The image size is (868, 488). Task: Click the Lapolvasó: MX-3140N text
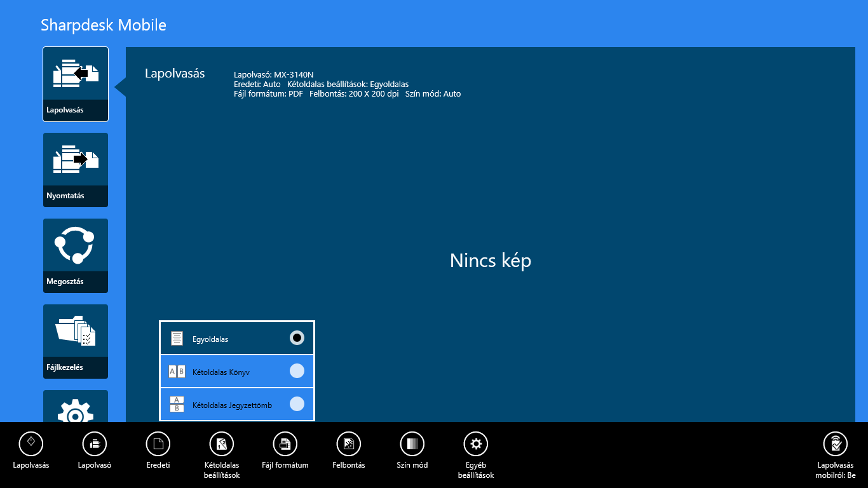pyautogui.click(x=274, y=74)
